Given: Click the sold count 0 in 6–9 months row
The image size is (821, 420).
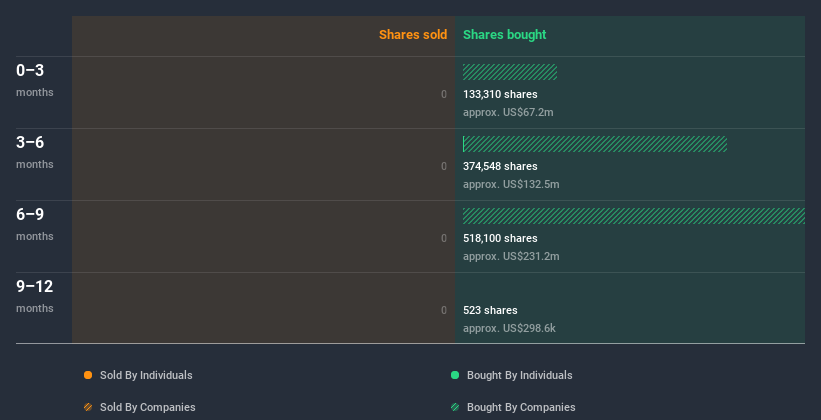Looking at the screenshot, I should 444,238.
